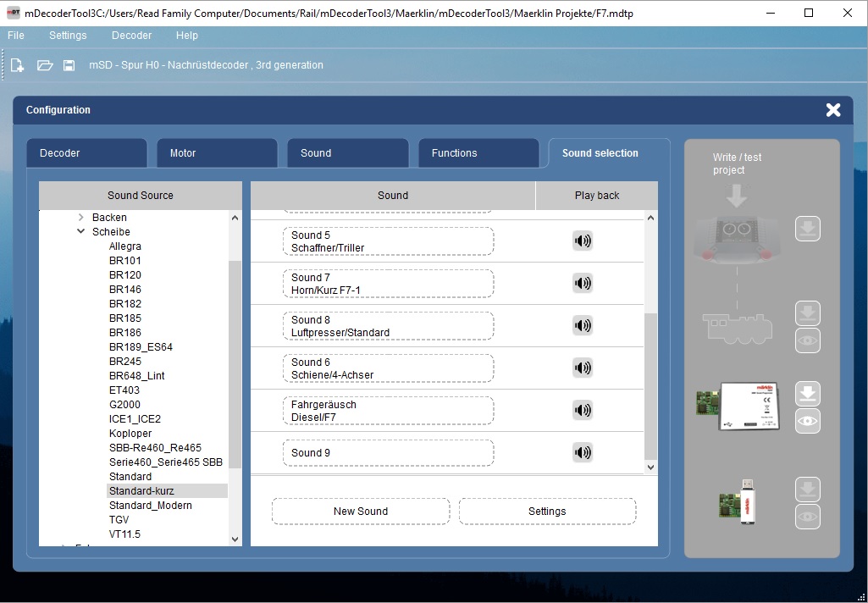Viewport: 868px width, 603px height.
Task: Select BR146 sound source
Action: point(125,290)
